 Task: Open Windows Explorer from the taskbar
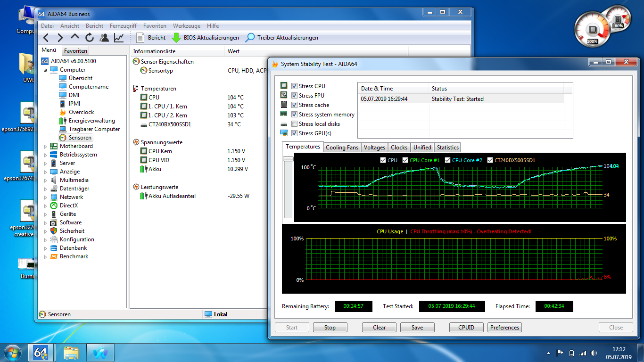(x=71, y=353)
